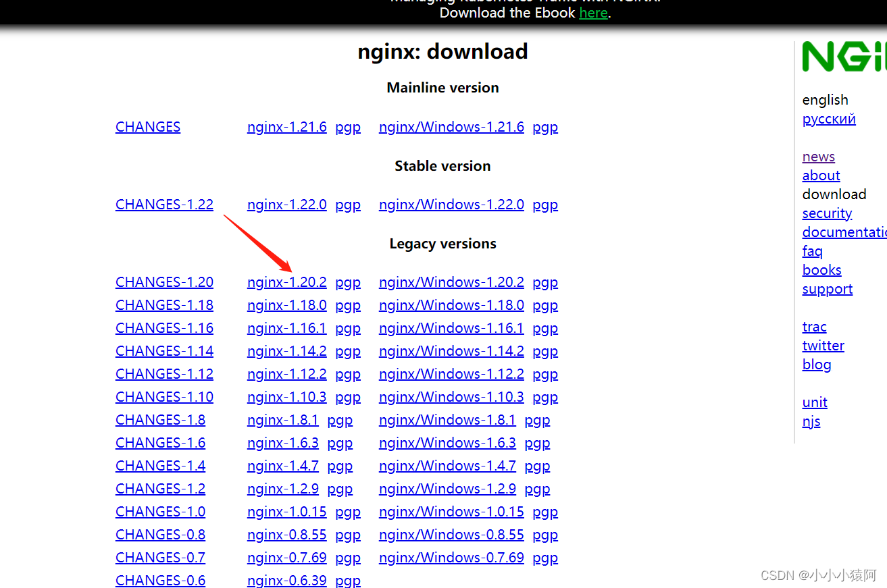Viewport: 887px width, 588px height.
Task: Open pgp signature for nginx-1.12.2
Action: click(347, 373)
